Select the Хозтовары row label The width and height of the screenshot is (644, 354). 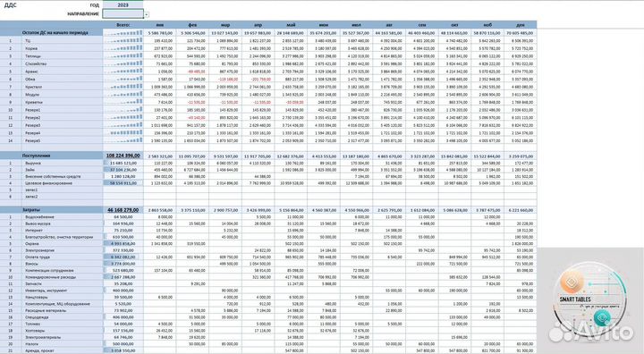pos(35,330)
